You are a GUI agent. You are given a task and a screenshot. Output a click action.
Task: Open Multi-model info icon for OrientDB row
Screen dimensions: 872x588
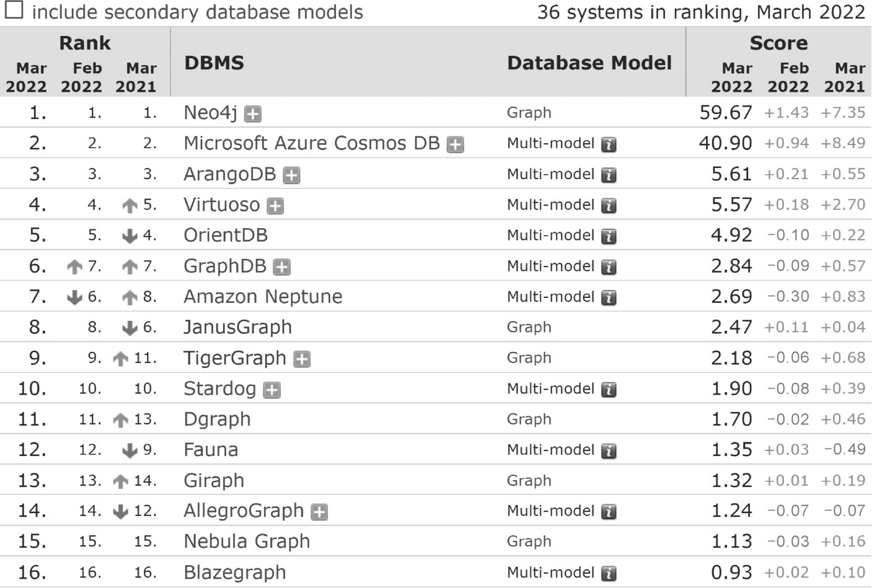[609, 236]
